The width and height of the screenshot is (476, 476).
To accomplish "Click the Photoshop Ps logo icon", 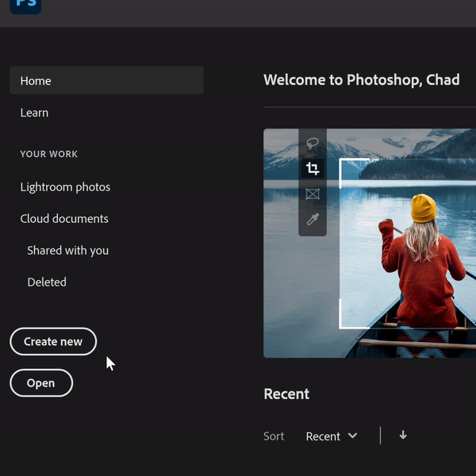I will 25,6.
